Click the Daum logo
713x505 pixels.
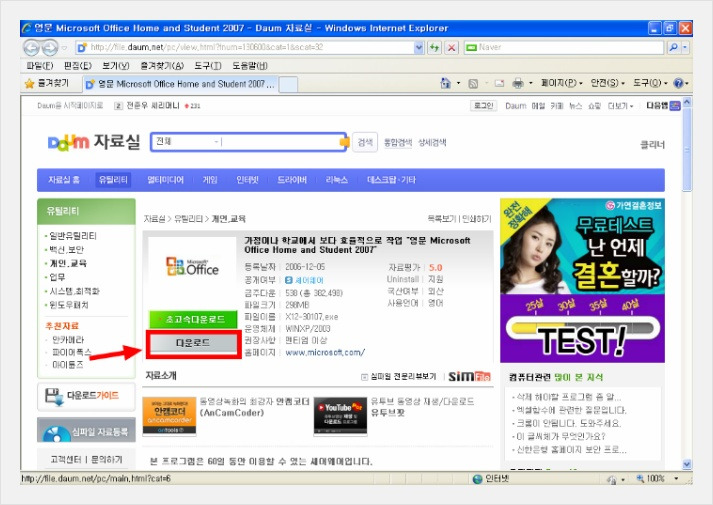69,143
